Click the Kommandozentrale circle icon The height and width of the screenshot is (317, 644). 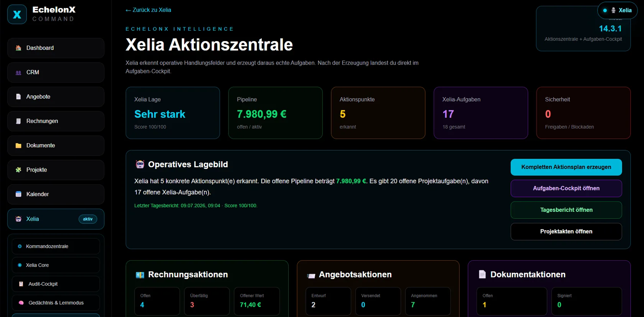pyautogui.click(x=20, y=246)
